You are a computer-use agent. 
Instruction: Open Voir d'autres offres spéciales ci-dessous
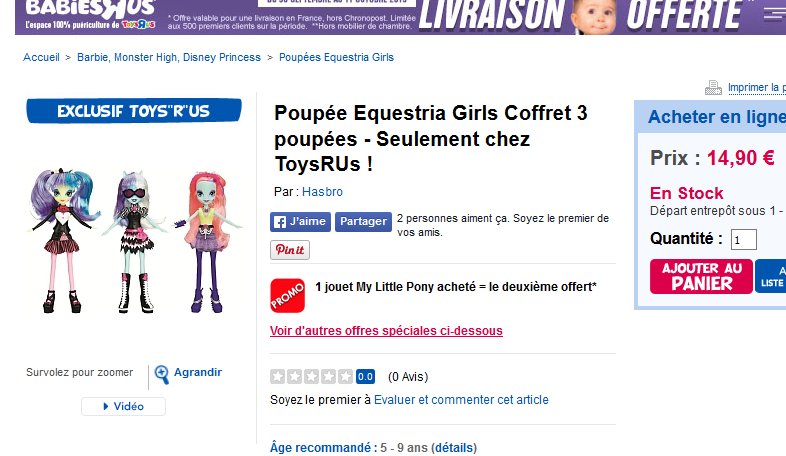coord(386,331)
